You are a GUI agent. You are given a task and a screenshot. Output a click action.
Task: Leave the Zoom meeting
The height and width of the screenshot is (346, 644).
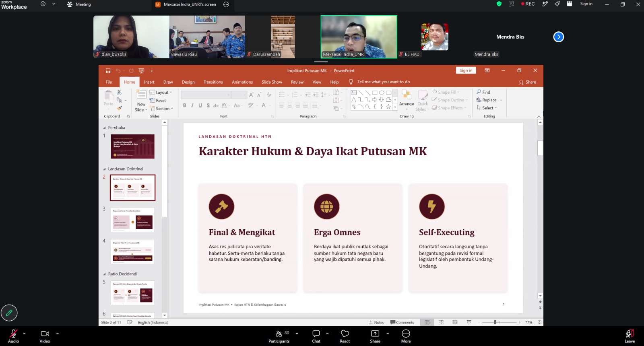[x=630, y=337]
